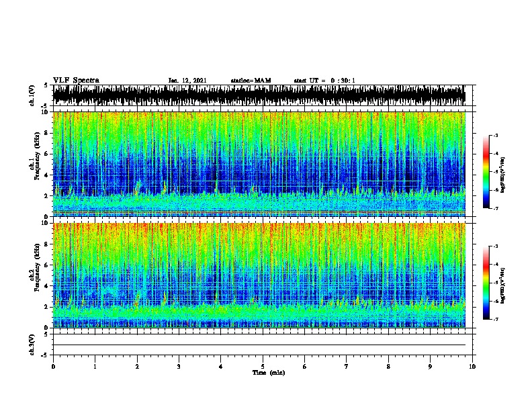The height and width of the screenshot is (411, 532).
Task: Click the ch.1 color scale bar
Action: [486, 172]
